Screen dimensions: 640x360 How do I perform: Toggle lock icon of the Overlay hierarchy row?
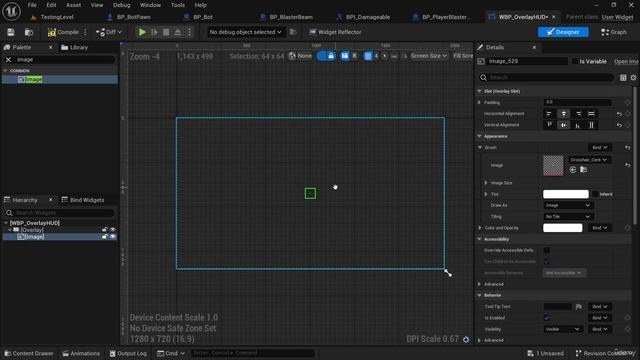(x=105, y=230)
